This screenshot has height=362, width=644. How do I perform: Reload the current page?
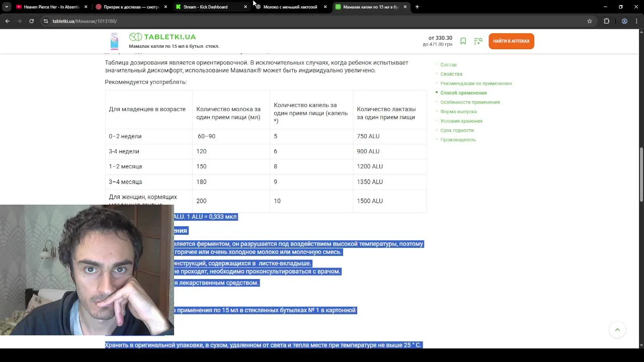click(x=32, y=21)
